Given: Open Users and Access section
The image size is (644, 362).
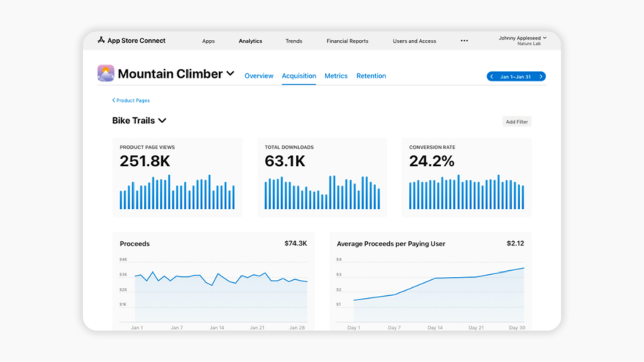Looking at the screenshot, I should pos(415,41).
